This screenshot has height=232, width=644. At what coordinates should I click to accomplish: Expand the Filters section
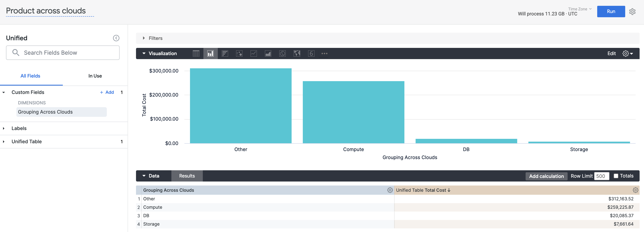144,38
